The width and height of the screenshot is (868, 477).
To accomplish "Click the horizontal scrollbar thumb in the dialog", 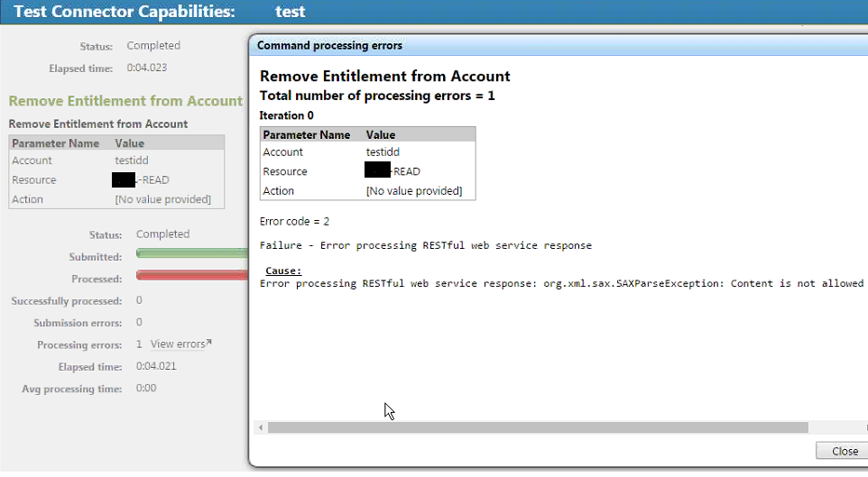I will pyautogui.click(x=537, y=427).
